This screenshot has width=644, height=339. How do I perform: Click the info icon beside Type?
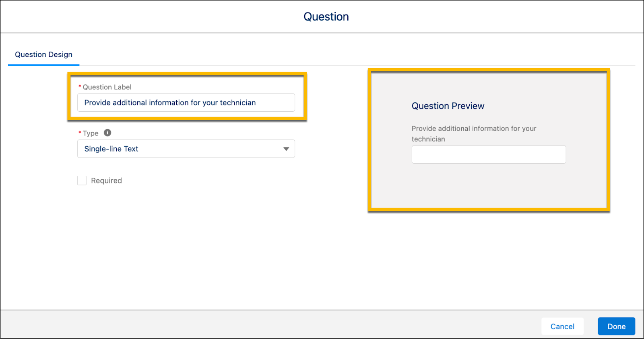107,133
